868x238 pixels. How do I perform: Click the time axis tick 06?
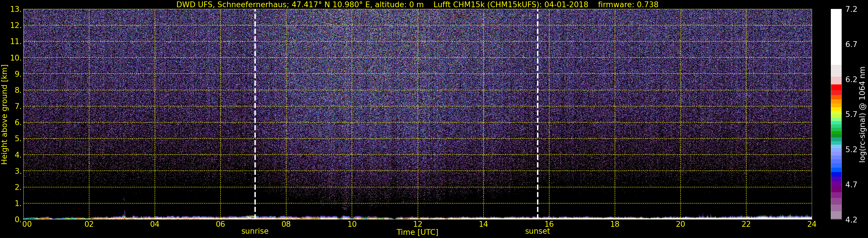pyautogui.click(x=220, y=224)
